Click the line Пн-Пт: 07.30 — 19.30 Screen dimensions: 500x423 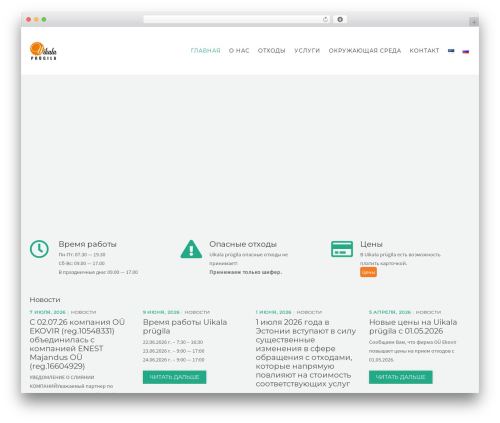click(x=82, y=255)
